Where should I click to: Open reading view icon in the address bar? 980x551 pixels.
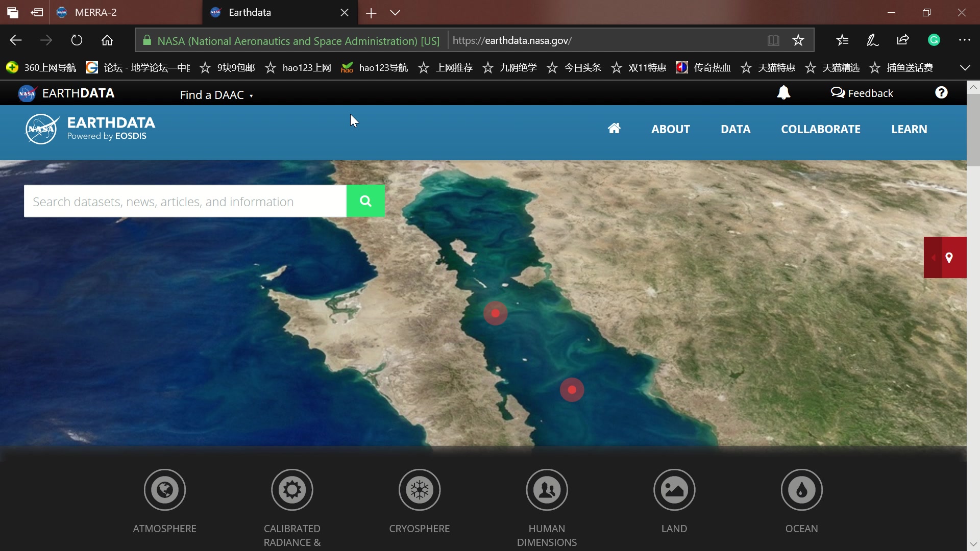773,40
